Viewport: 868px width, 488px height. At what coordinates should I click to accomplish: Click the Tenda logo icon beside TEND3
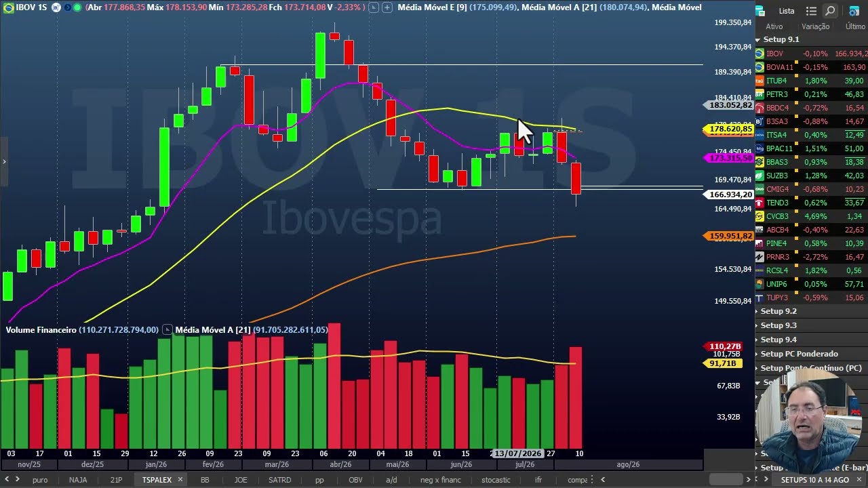pyautogui.click(x=759, y=203)
